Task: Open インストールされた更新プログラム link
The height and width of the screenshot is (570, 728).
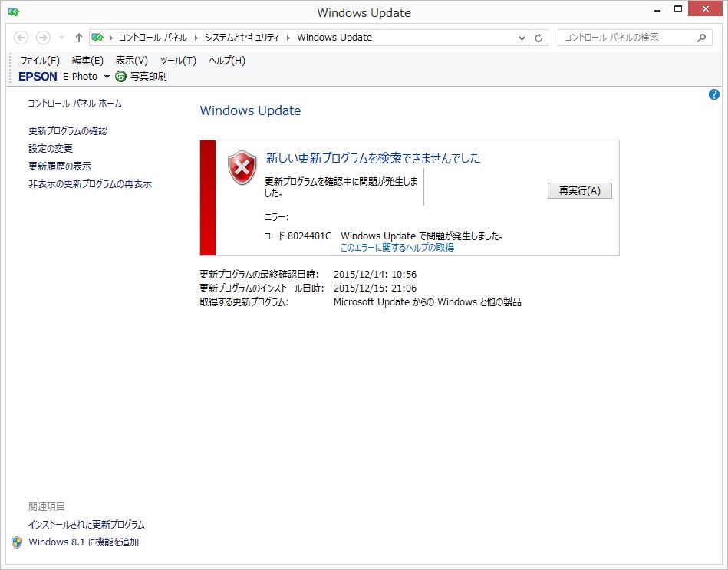Action: click(87, 525)
